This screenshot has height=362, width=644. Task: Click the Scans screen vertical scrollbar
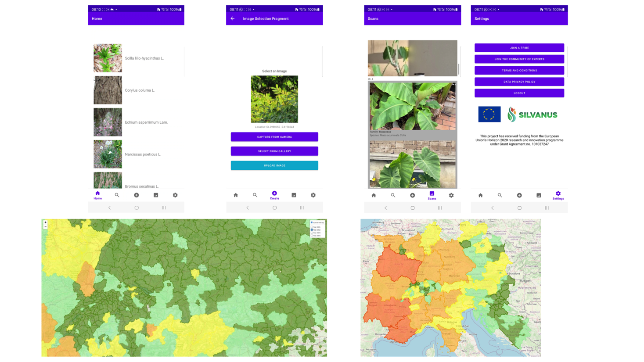(459, 69)
